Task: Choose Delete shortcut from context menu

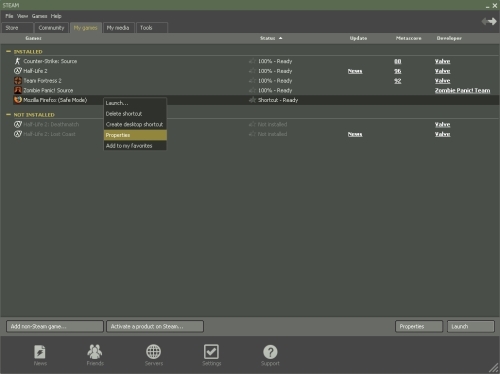Action: [135, 114]
